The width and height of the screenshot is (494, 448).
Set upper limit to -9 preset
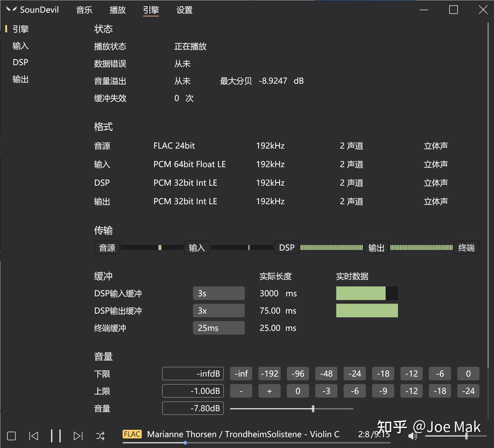point(383,391)
